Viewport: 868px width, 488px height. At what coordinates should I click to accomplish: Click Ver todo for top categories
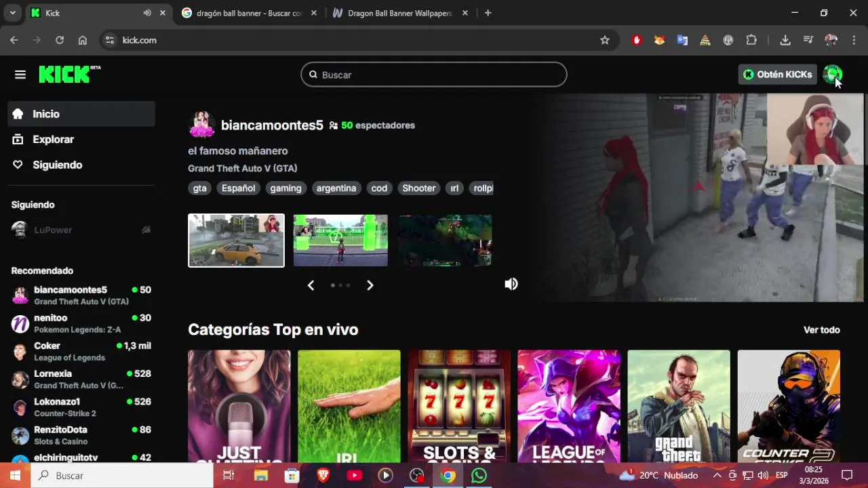pos(822,330)
